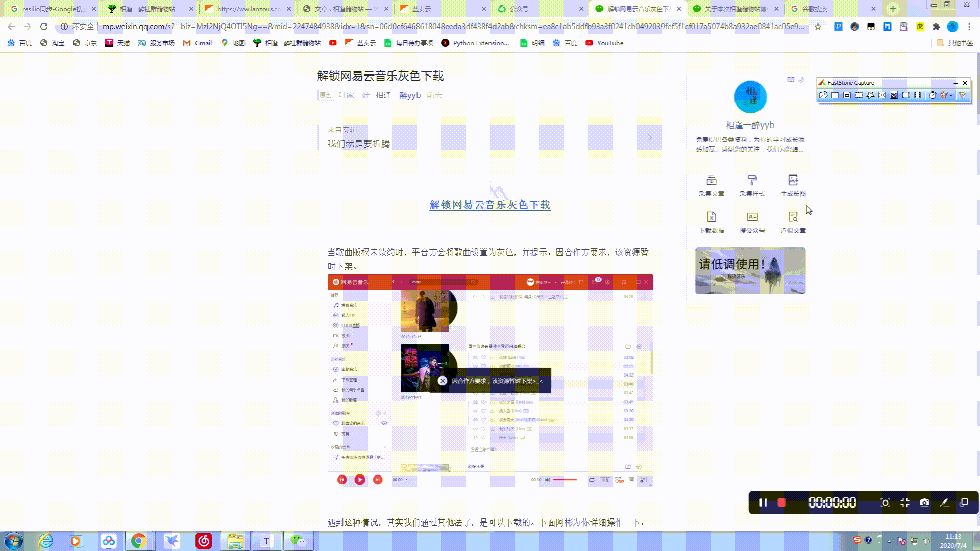This screenshot has width=980, height=551.
Task: Expand the 我们就是要折腾 album chevron
Action: pyautogui.click(x=650, y=137)
